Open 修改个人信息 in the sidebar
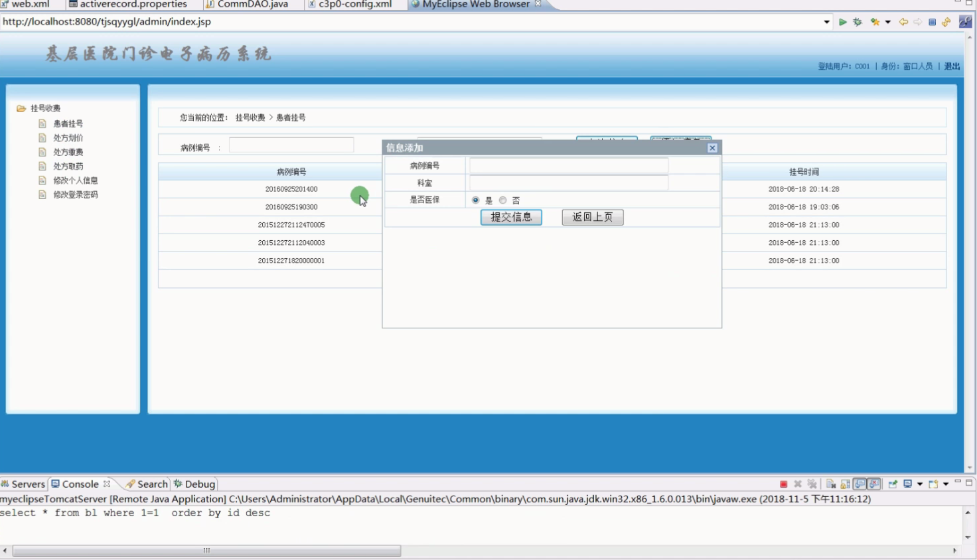This screenshot has height=560, width=977. [x=76, y=180]
